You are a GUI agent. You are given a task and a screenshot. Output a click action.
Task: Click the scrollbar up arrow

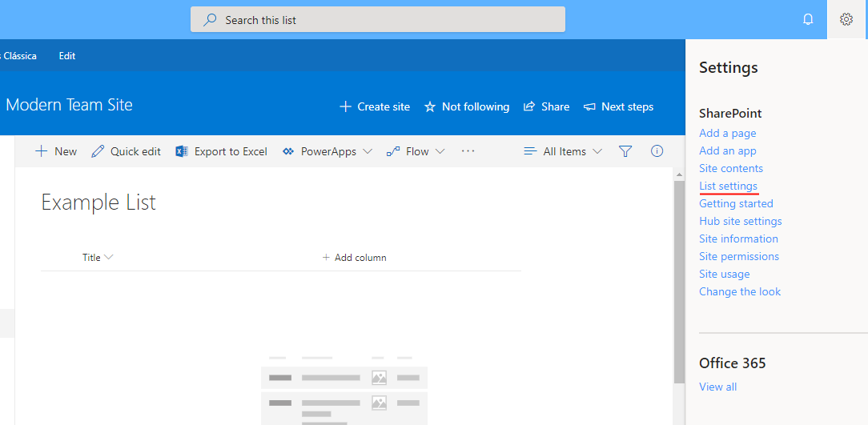(x=679, y=174)
